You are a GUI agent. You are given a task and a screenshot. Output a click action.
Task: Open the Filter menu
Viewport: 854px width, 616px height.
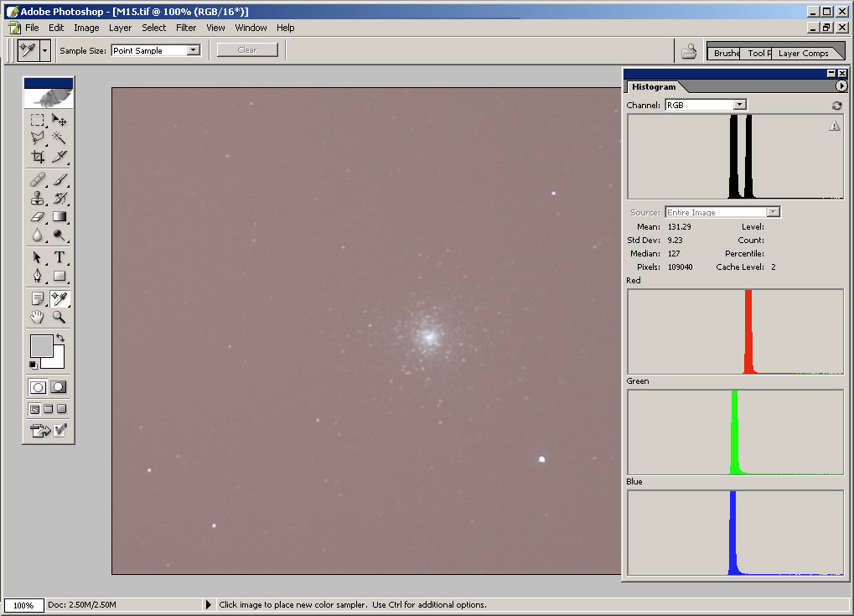pos(186,28)
